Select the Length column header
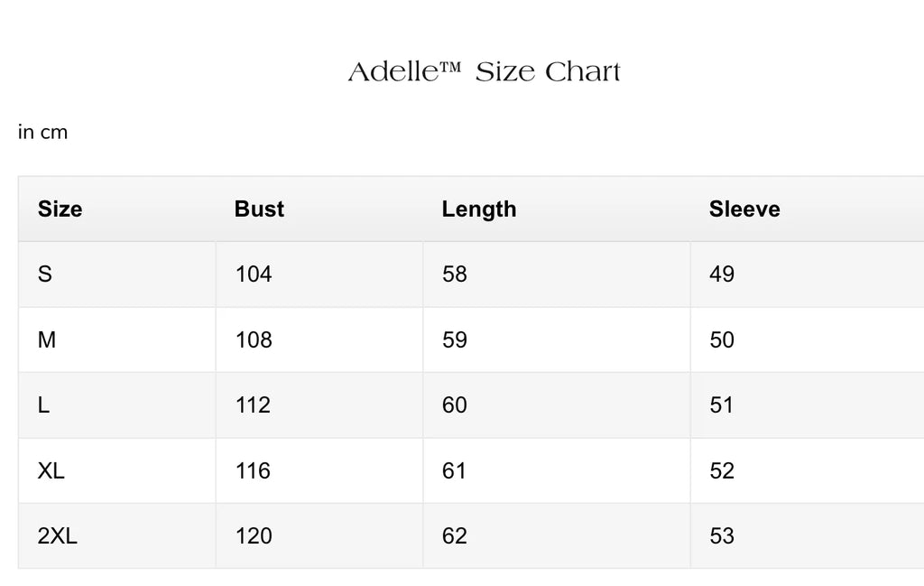 pos(479,209)
